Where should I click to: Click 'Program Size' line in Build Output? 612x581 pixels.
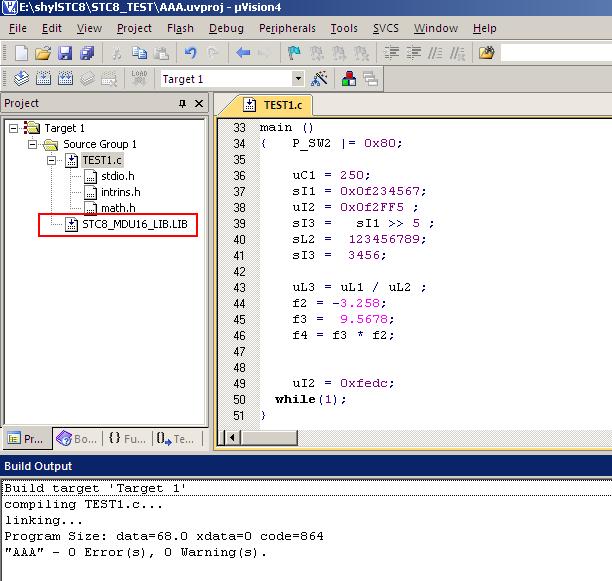point(164,537)
